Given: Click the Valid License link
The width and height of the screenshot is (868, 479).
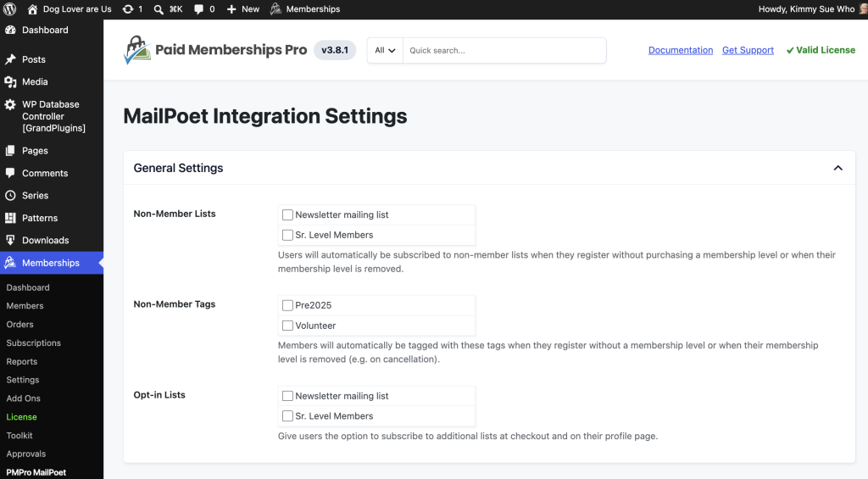Looking at the screenshot, I should pos(821,50).
